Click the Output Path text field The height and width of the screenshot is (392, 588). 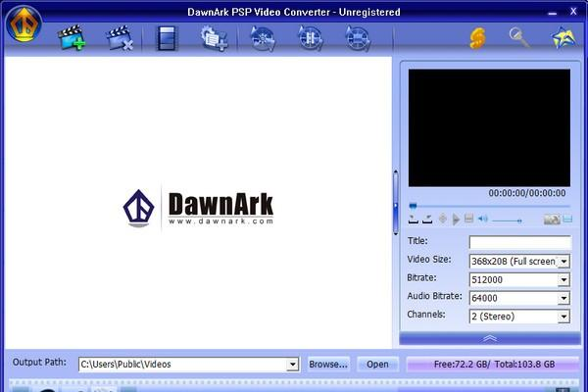coord(183,365)
